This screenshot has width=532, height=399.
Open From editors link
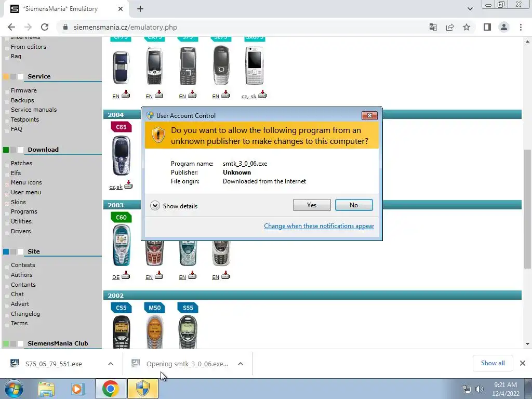(29, 47)
